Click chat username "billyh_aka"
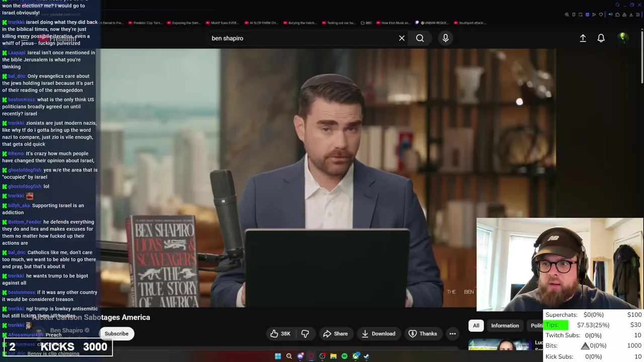Viewport: 644px width, 362px height. pyautogui.click(x=19, y=205)
